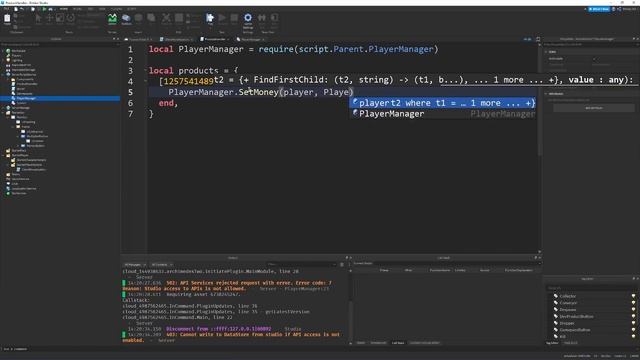Choose the Rotate tool in the ribbon
The height and width of the screenshot is (360, 640).
click(x=71, y=18)
